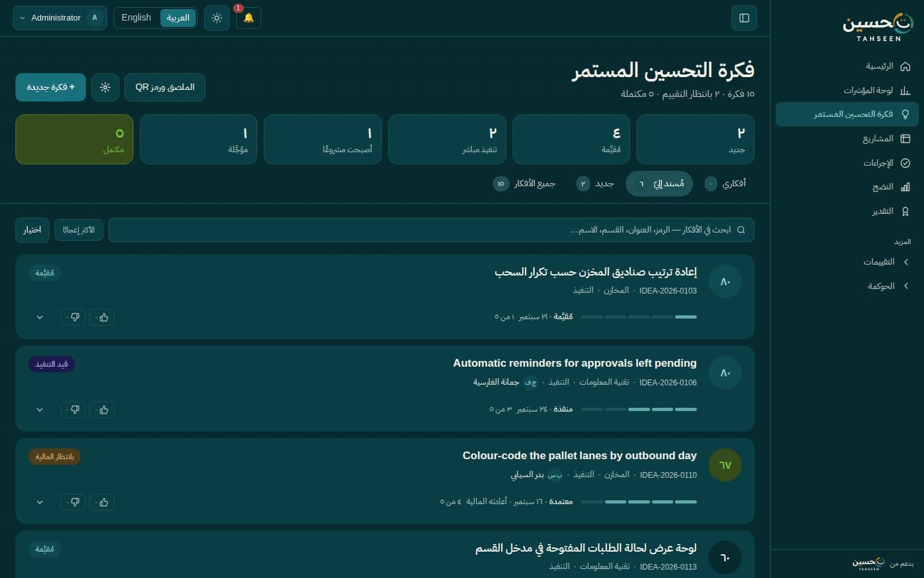The image size is (924, 578).
Task: Show the جميع الأفكار tab
Action: pos(525,184)
